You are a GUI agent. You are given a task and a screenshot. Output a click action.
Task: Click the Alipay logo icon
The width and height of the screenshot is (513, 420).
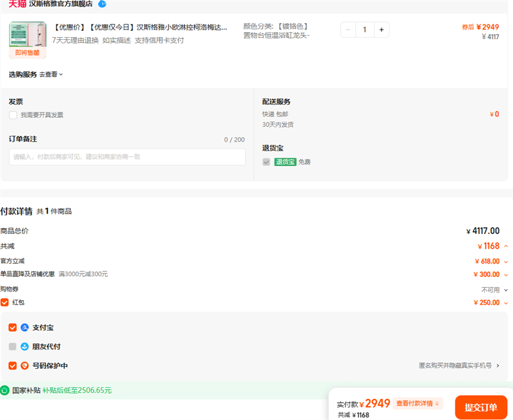[25, 328]
